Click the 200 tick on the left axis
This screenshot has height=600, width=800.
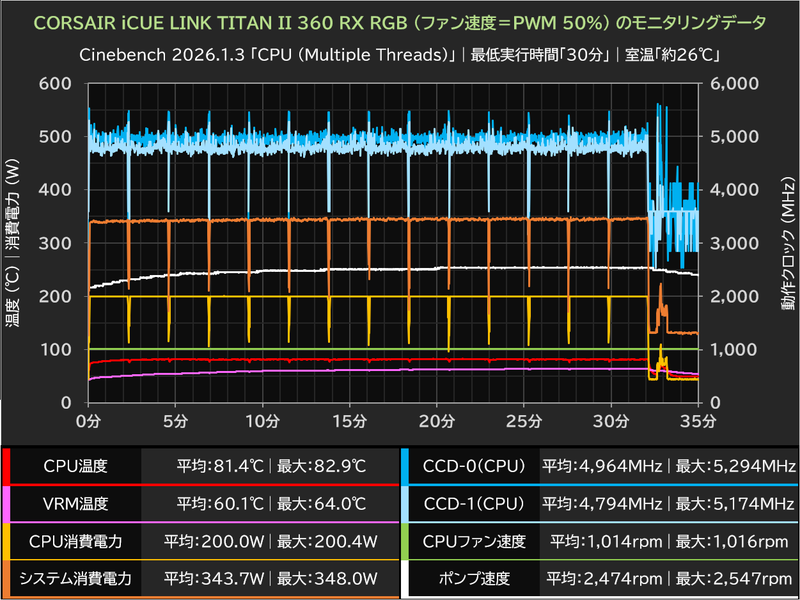55,296
